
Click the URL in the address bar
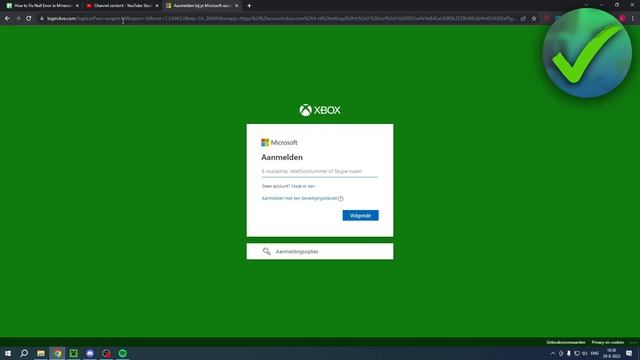(281, 18)
